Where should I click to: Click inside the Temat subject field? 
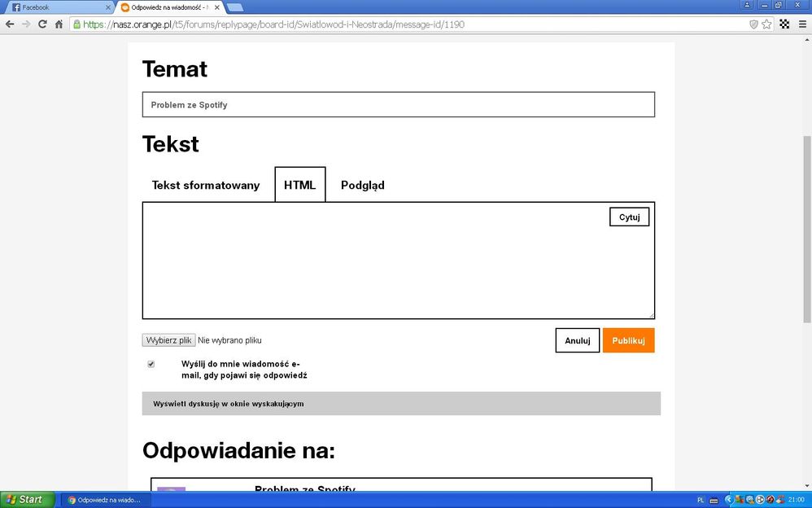[398, 104]
